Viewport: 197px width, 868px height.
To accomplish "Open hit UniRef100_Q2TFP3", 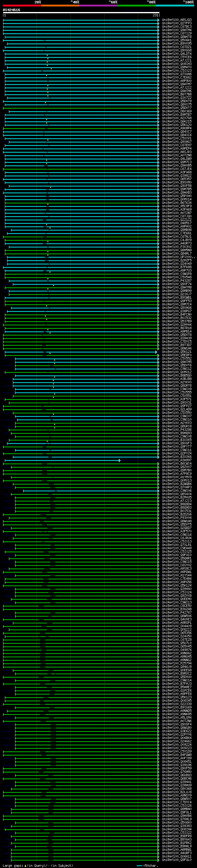I will tap(177, 23).
